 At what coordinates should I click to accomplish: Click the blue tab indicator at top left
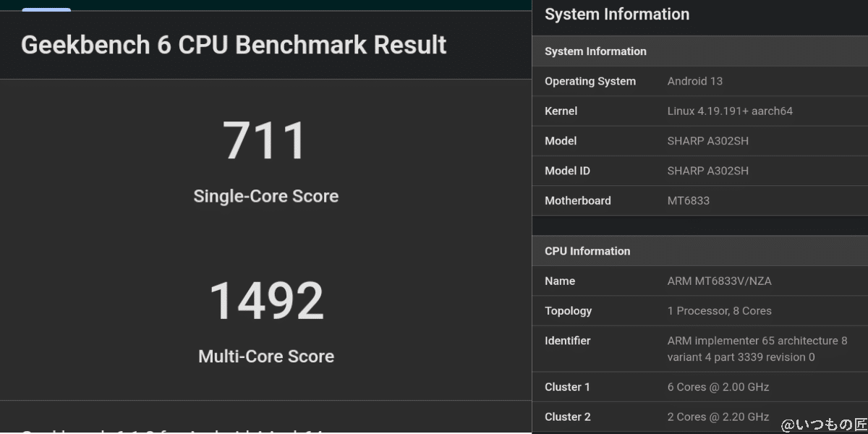point(46,10)
